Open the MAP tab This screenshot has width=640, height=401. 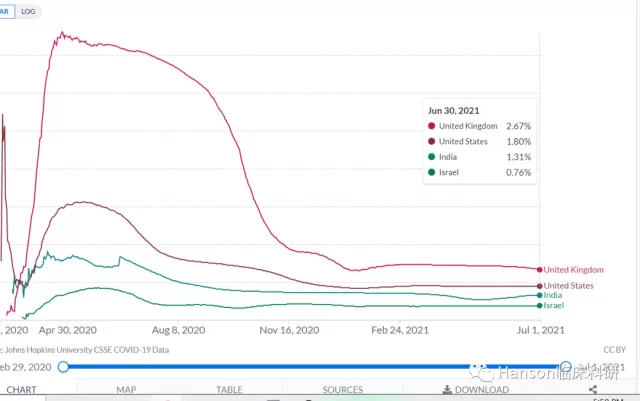coord(126,390)
